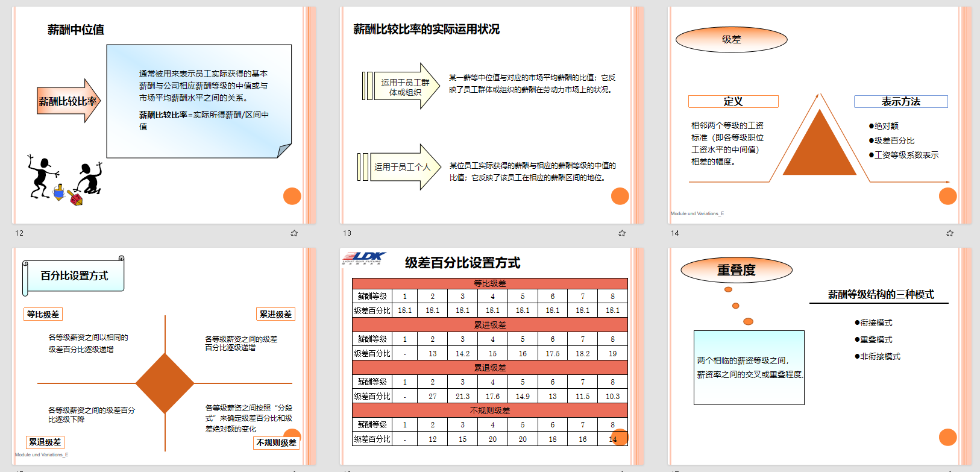Click the 累进级差 label box

275,314
